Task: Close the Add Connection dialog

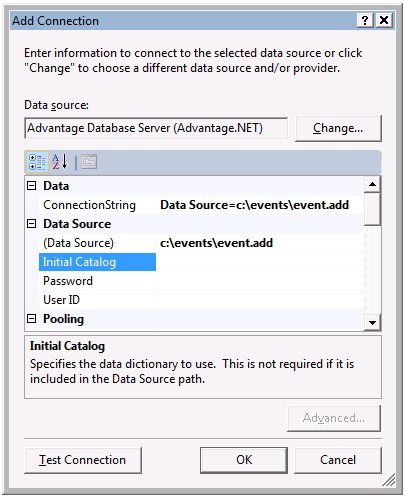Action: click(x=384, y=21)
